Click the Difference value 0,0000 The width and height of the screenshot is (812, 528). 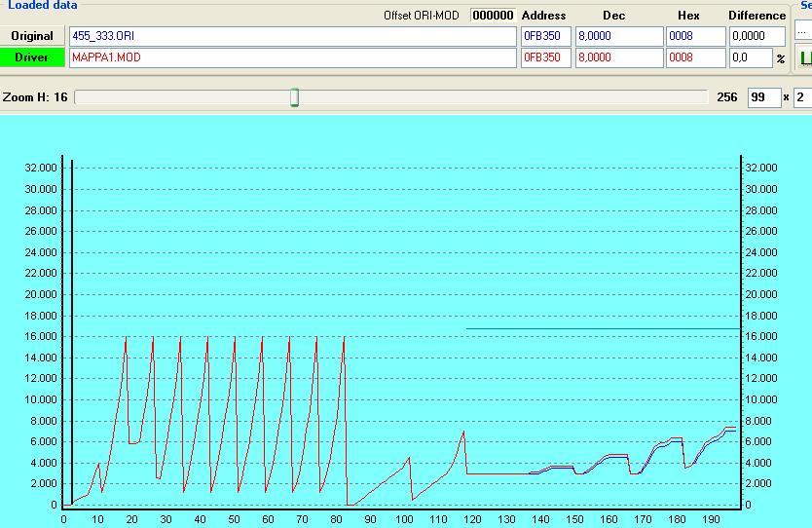tap(757, 36)
